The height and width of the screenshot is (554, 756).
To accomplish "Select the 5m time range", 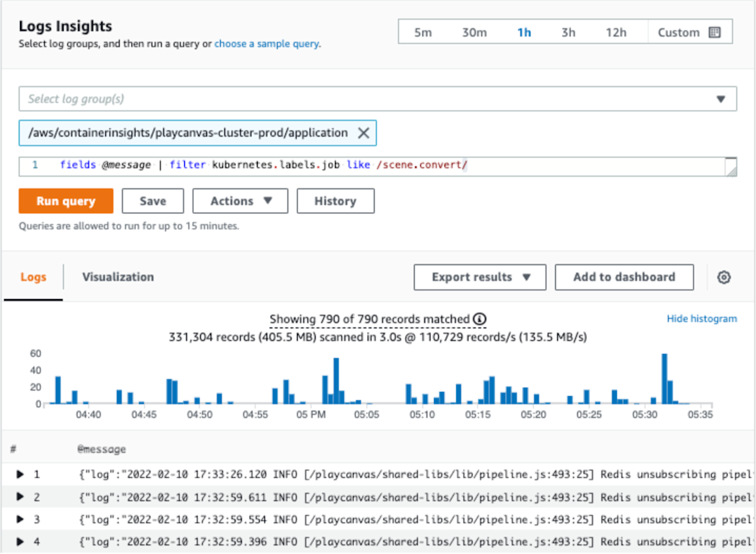I will coord(423,33).
